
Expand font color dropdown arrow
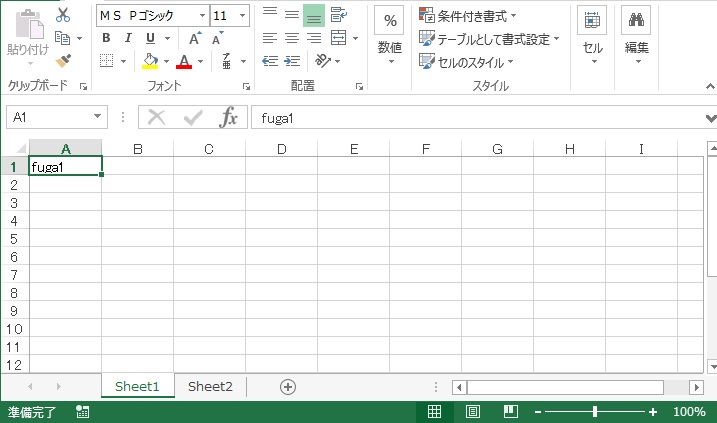(x=200, y=61)
